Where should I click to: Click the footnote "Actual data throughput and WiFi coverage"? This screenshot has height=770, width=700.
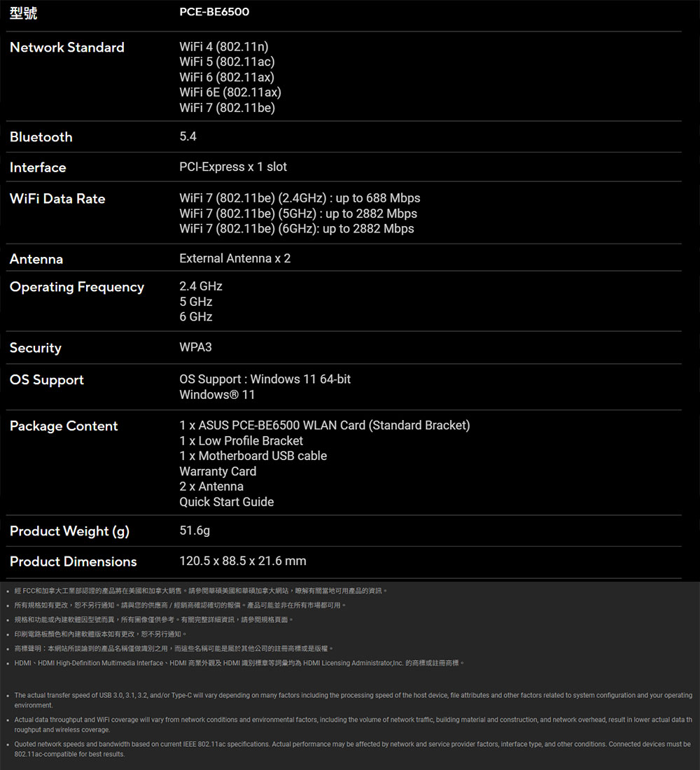point(353,724)
